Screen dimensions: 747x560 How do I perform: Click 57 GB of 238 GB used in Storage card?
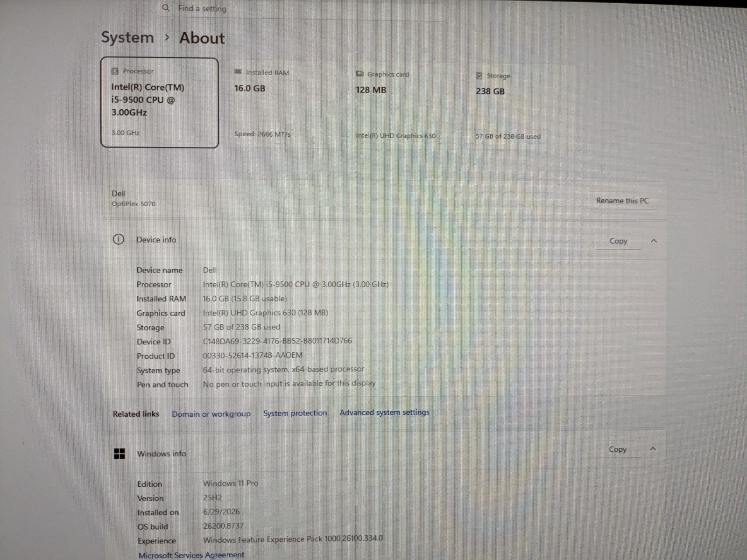click(508, 136)
